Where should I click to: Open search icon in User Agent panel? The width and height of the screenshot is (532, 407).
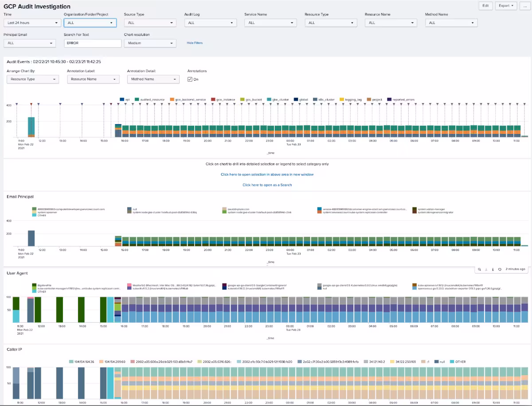click(x=479, y=269)
